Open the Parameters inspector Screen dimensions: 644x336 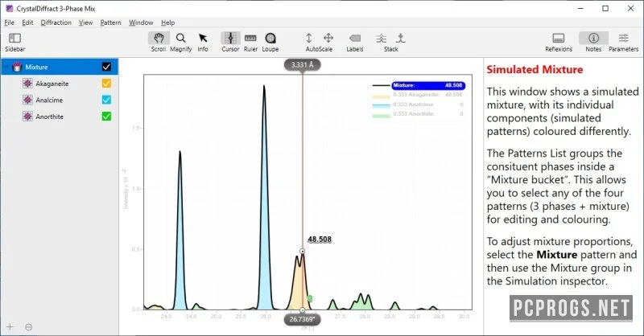tap(623, 43)
